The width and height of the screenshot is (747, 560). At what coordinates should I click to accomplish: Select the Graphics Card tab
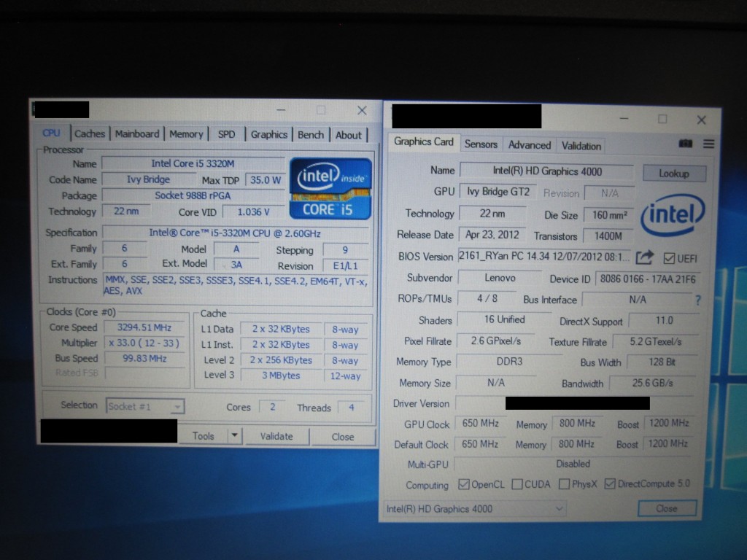click(424, 142)
